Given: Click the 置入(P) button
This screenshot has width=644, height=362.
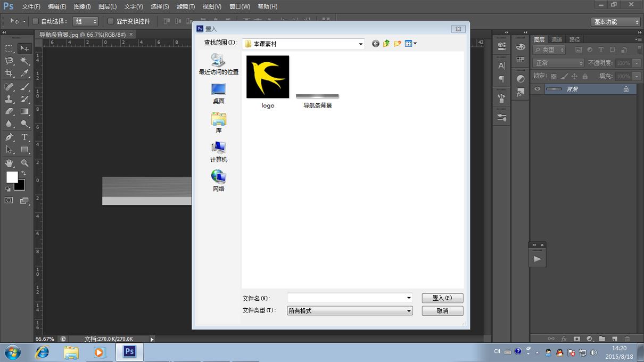Looking at the screenshot, I should (442, 298).
